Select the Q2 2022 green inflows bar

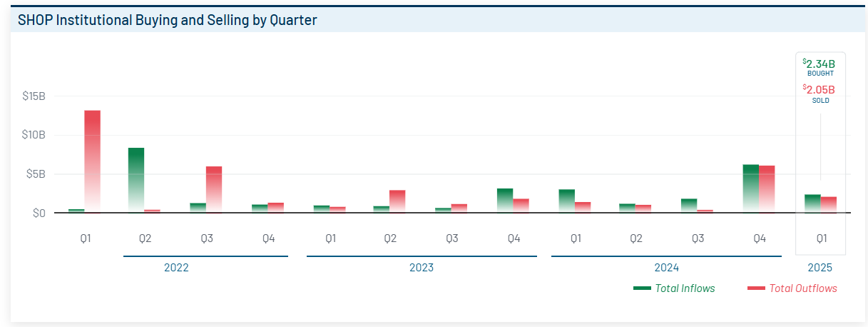(136, 180)
